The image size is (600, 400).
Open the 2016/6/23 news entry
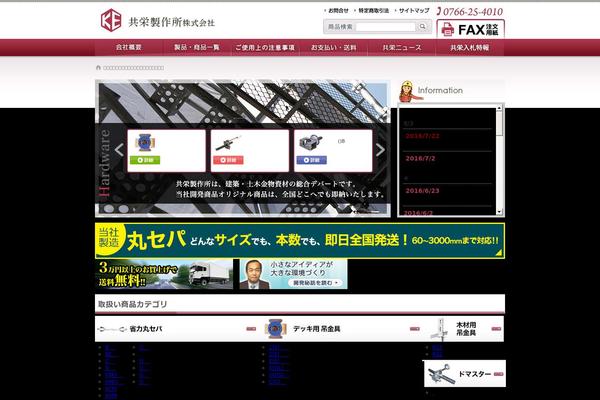[x=422, y=190]
